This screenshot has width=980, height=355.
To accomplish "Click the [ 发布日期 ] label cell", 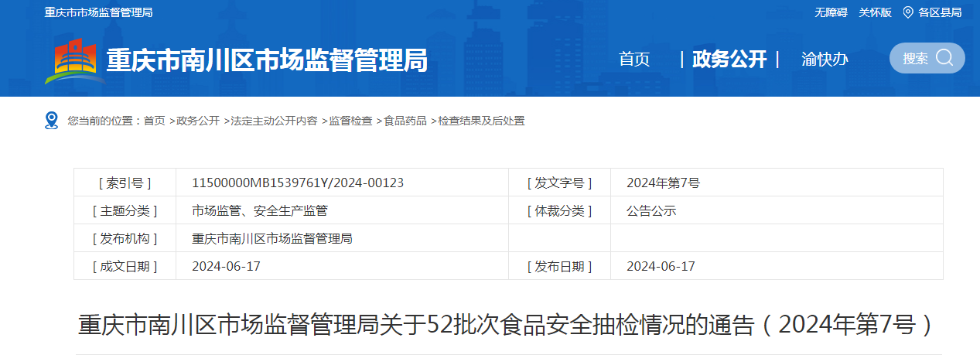I will coord(559,266).
